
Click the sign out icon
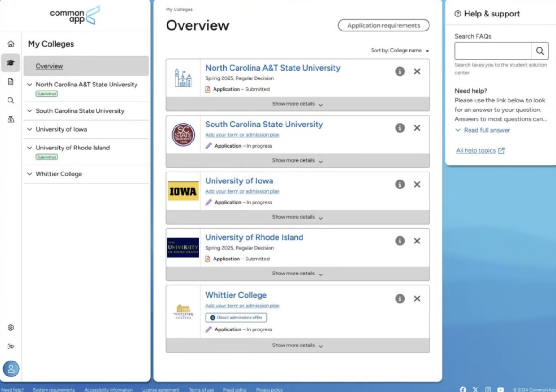click(11, 346)
